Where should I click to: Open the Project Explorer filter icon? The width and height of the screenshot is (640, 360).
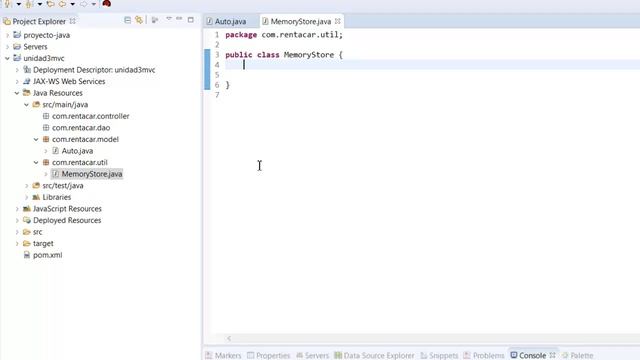pyautogui.click(x=155, y=20)
